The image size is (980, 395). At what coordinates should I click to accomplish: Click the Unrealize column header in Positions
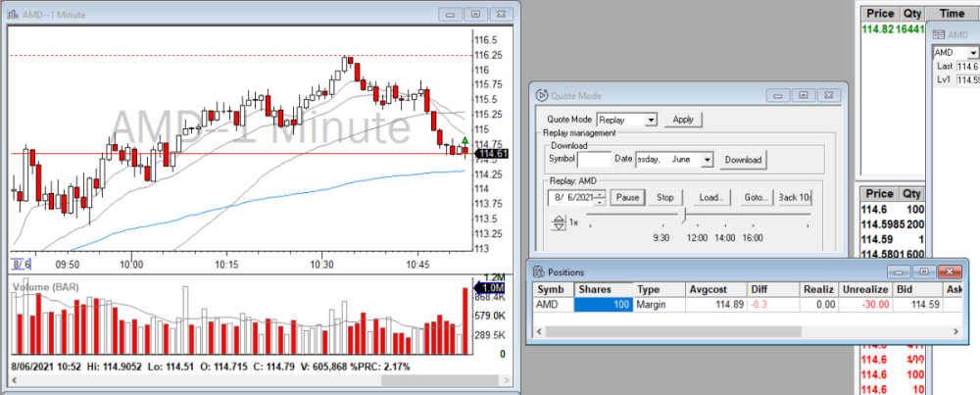(x=866, y=289)
